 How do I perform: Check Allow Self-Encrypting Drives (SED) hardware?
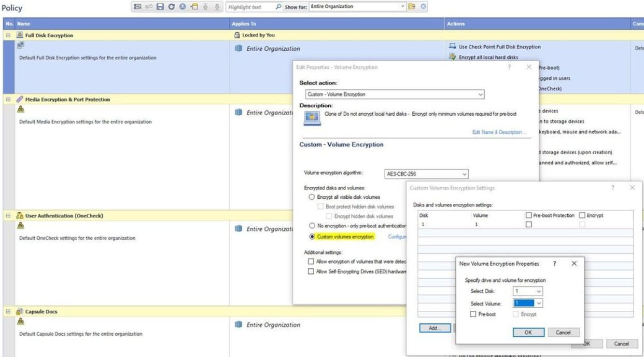pos(311,271)
